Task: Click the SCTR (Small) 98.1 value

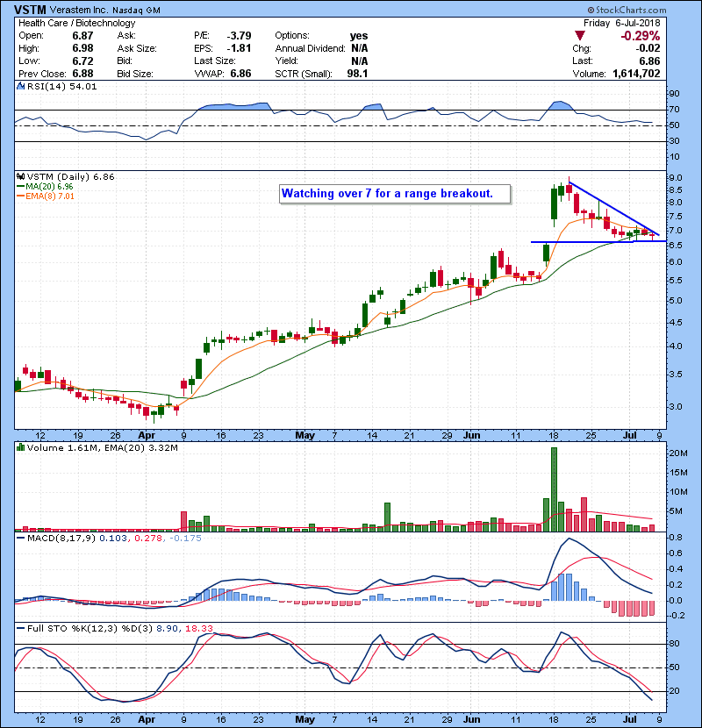Action: [x=357, y=74]
